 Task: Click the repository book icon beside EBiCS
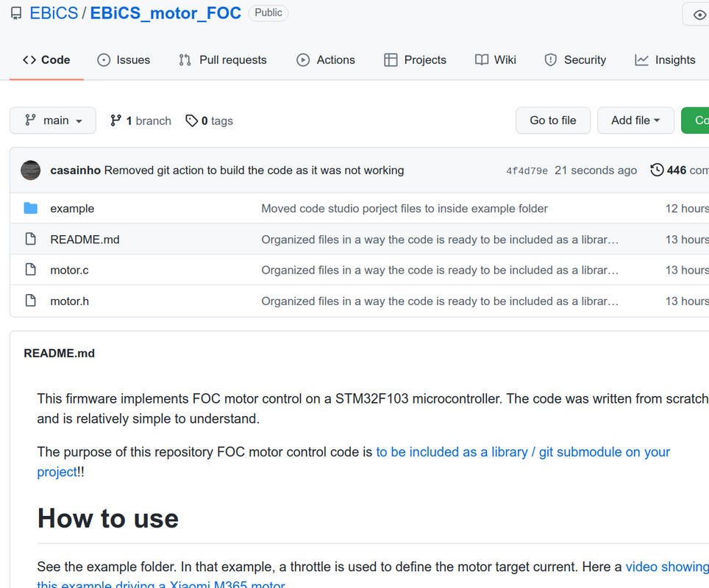point(16,13)
